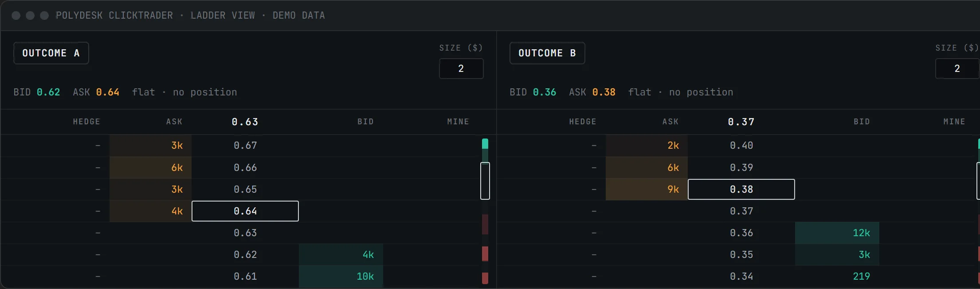Click the 9k ask cell at price 0.38
Screen dimensions: 980x289
(647, 189)
